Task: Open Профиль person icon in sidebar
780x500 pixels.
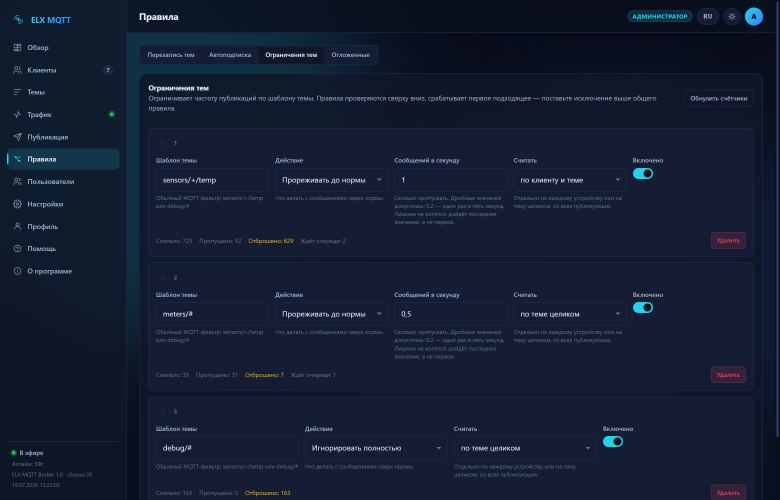Action: pos(17,226)
